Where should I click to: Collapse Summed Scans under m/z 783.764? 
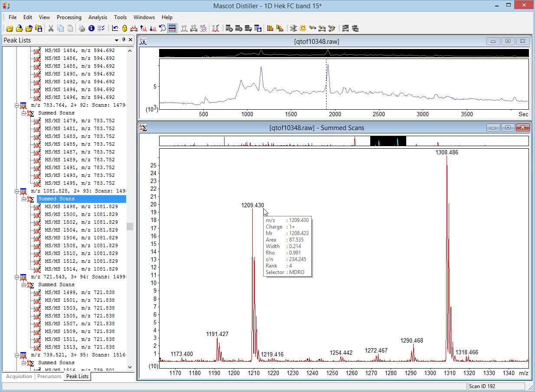[24, 113]
